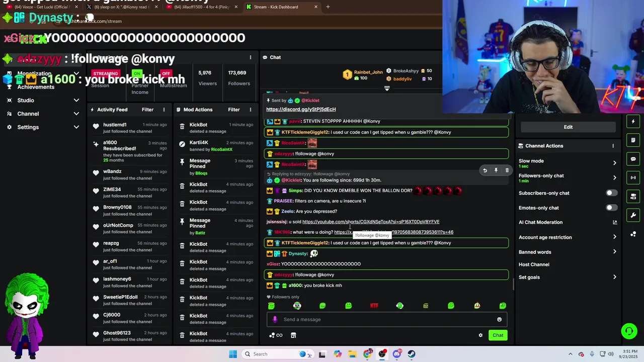Click in Send a message field
Screen dimensions: 644x362
click(x=387, y=319)
